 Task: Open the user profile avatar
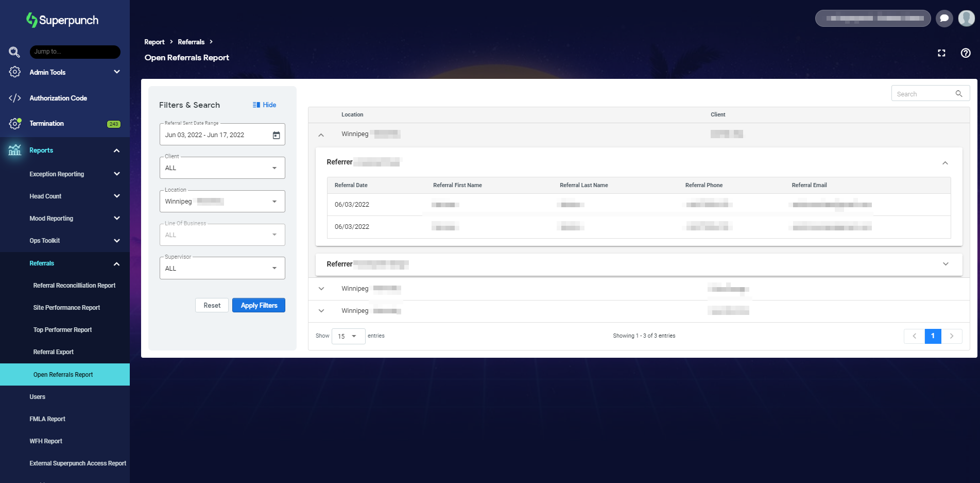966,18
